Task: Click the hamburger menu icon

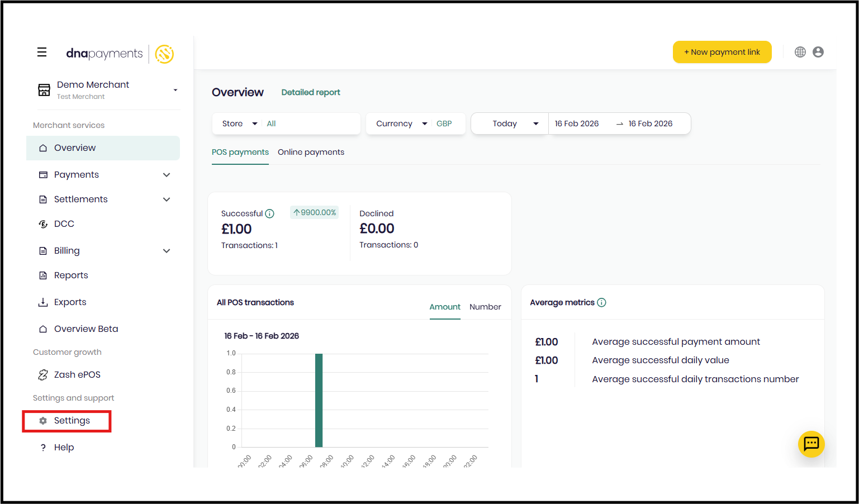Action: coord(42,53)
